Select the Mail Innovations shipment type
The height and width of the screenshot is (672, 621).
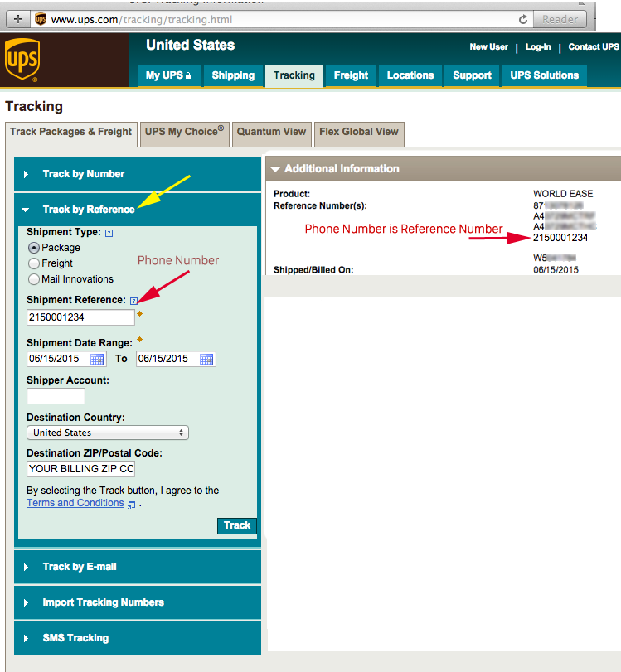click(x=34, y=279)
